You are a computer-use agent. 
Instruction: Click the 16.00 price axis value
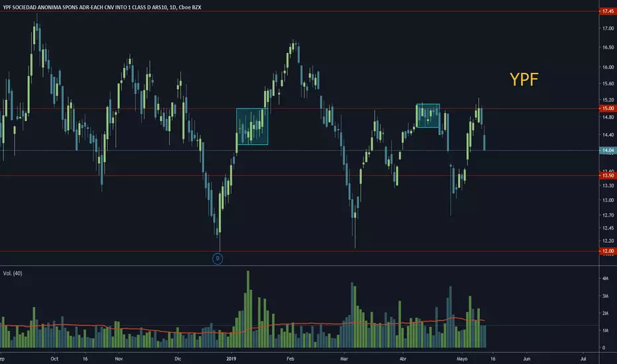click(608, 68)
